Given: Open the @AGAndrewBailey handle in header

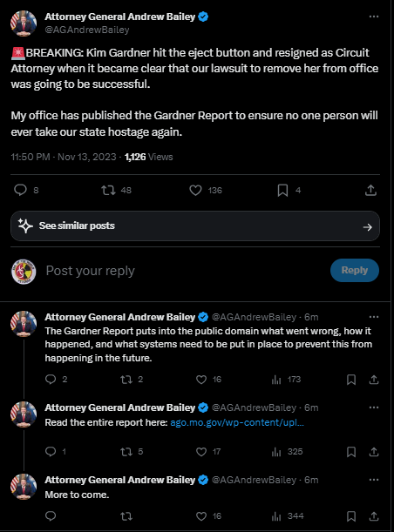Looking at the screenshot, I should tap(87, 30).
